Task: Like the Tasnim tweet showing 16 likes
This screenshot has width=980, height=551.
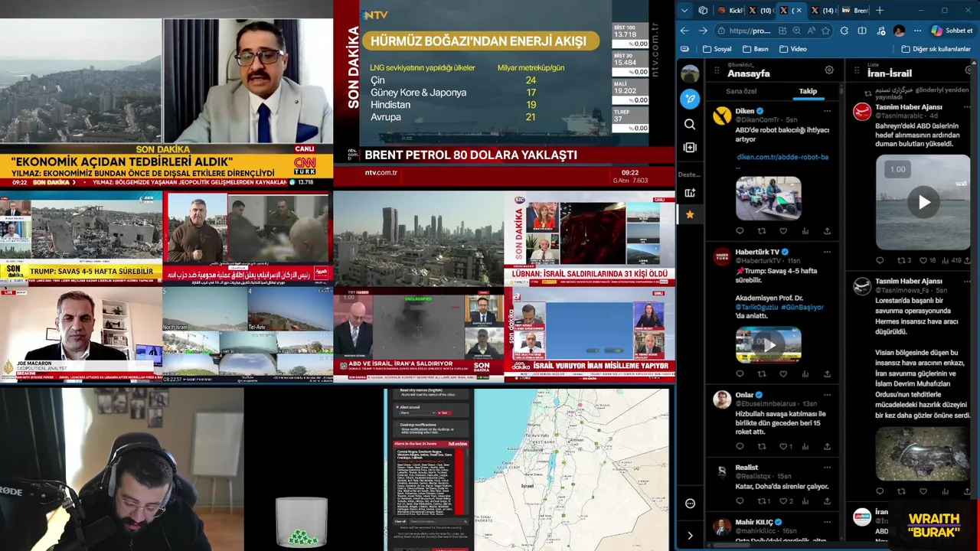Action: [923, 260]
